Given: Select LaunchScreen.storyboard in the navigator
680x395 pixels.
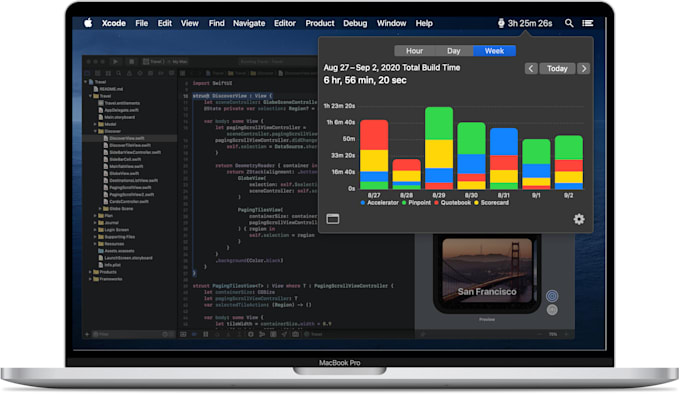Looking at the screenshot, I should 128,258.
